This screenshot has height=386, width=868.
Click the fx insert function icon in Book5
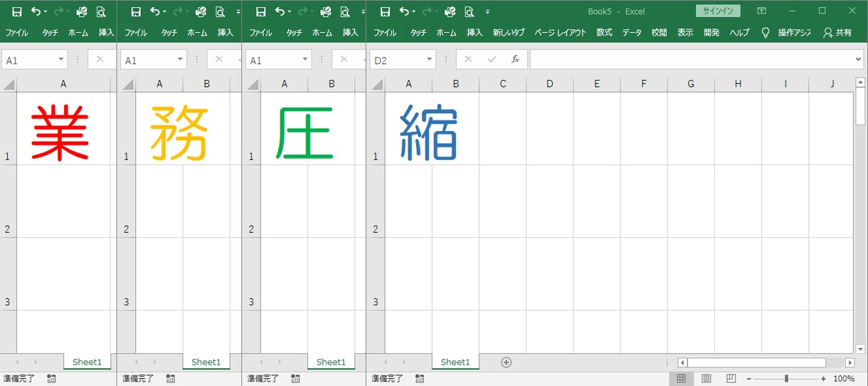(x=515, y=60)
